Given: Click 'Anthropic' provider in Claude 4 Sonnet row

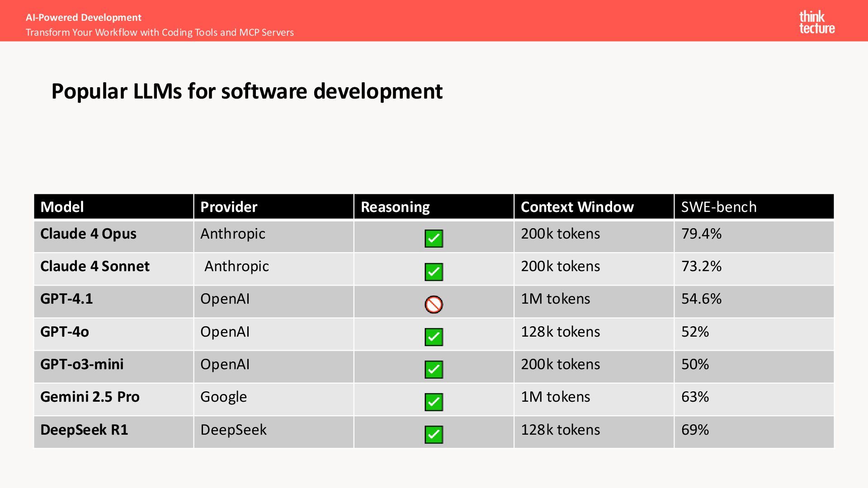Looking at the screenshot, I should click(x=237, y=266).
